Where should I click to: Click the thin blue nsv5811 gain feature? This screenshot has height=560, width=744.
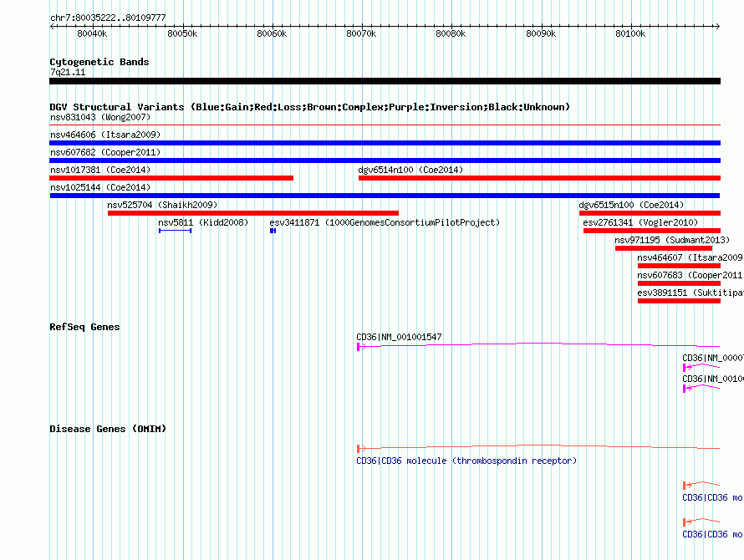175,231
